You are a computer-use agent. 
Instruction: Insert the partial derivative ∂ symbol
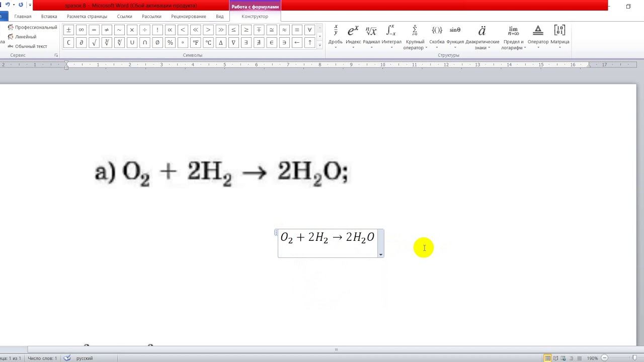point(81,43)
